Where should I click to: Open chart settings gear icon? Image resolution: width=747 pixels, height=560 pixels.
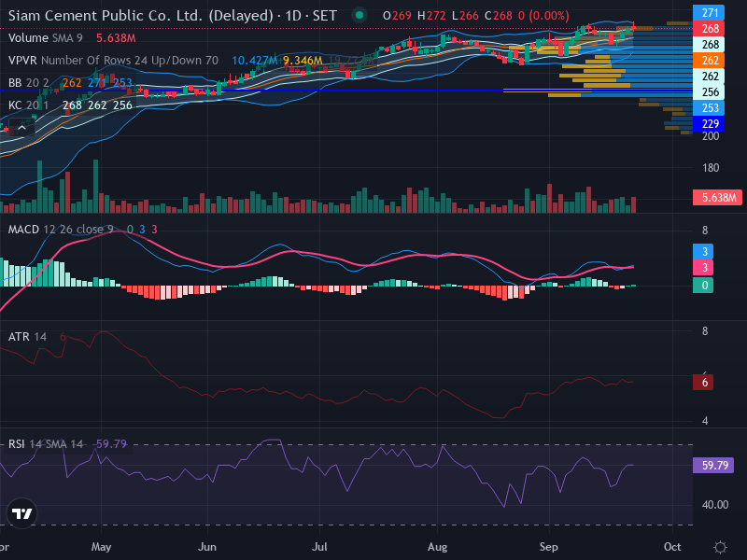pos(720,547)
